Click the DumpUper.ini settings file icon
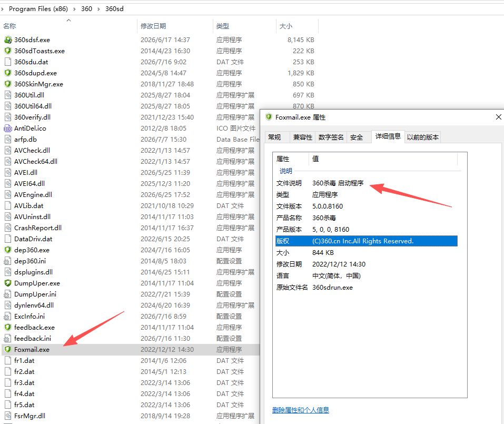Screen dimensions: 504x424 (8, 294)
